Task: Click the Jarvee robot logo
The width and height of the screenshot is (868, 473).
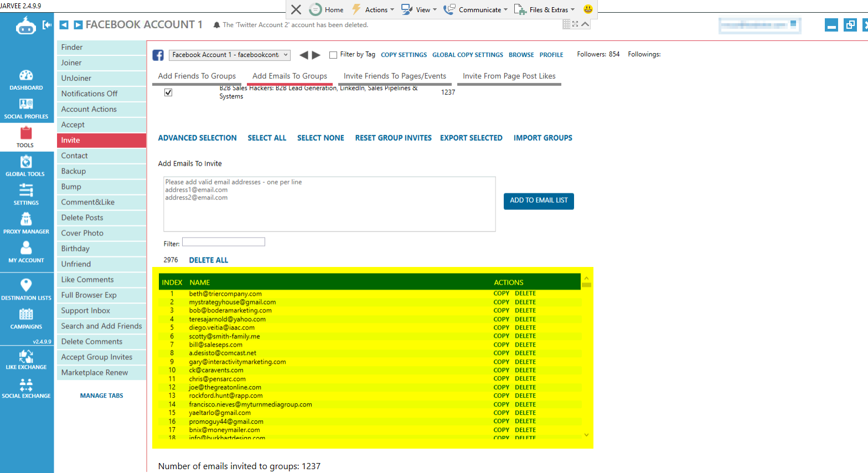Action: click(25, 25)
